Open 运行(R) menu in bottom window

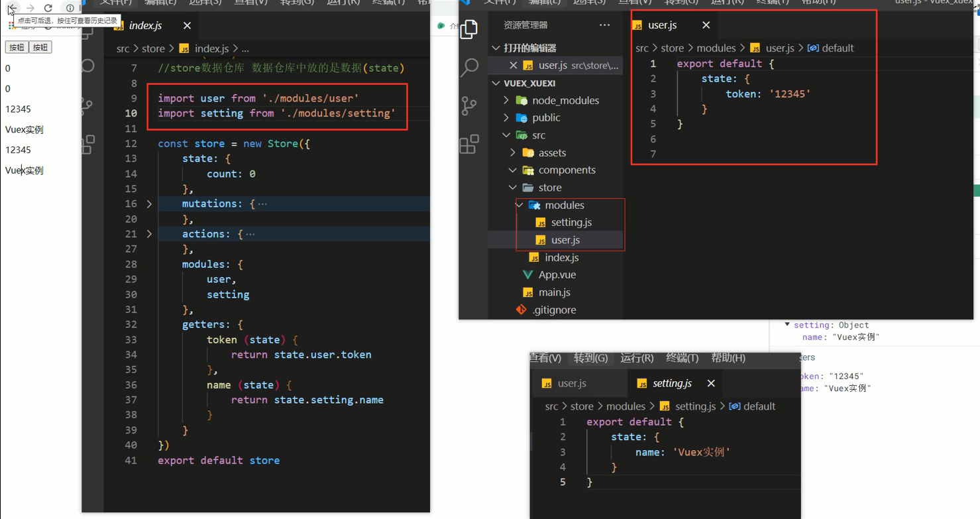(x=637, y=358)
